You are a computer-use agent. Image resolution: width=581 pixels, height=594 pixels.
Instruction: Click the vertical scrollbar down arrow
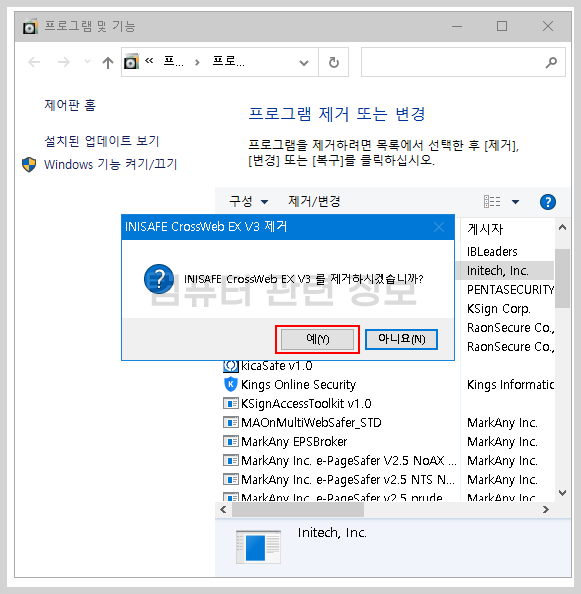(x=562, y=493)
